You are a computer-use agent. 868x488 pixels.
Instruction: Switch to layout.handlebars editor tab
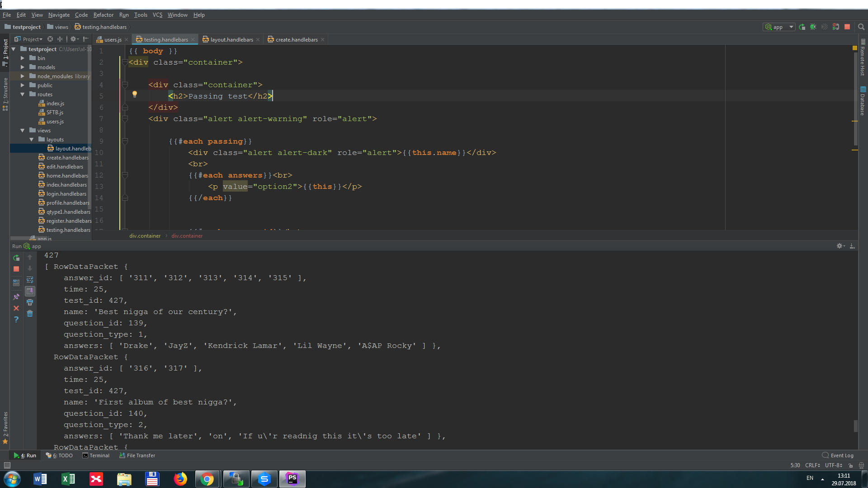pyautogui.click(x=231, y=40)
